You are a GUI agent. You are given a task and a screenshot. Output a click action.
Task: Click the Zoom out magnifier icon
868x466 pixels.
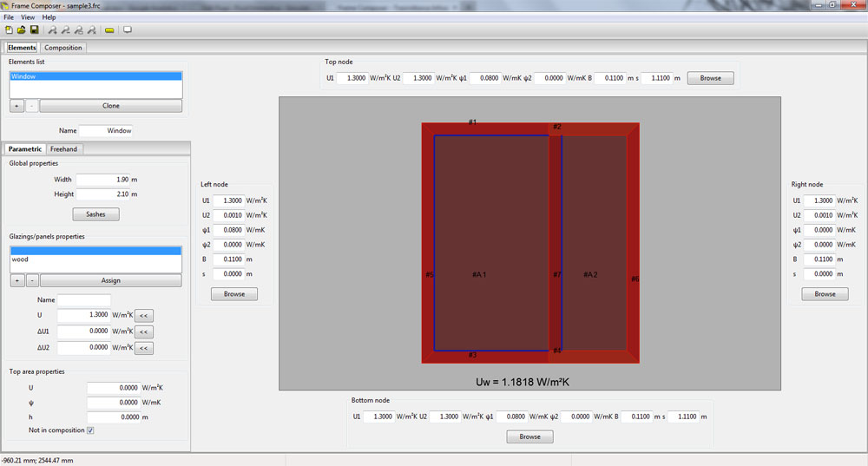(66, 30)
